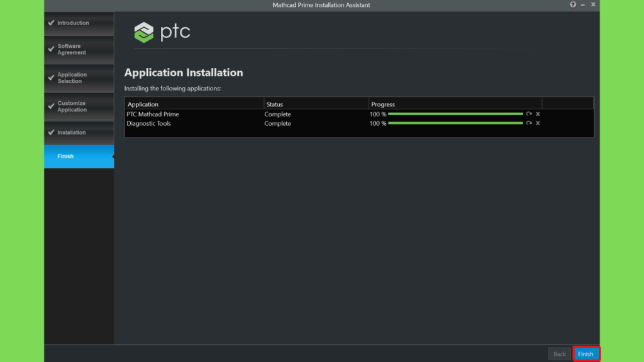The image size is (644, 362).
Task: Click the Back button
Action: 559,354
